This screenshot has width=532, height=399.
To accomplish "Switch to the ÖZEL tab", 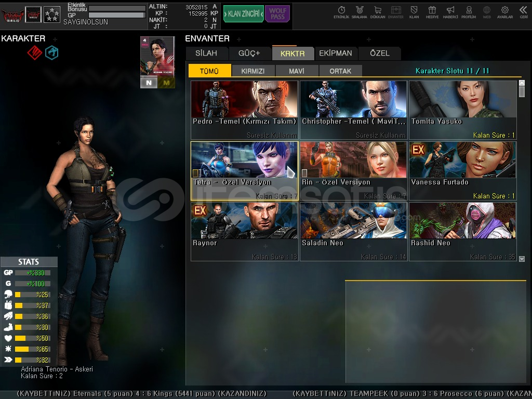I will 380,54.
